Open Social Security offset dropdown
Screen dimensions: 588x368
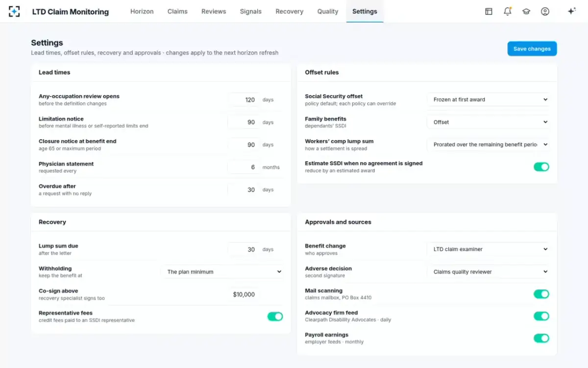pos(488,100)
